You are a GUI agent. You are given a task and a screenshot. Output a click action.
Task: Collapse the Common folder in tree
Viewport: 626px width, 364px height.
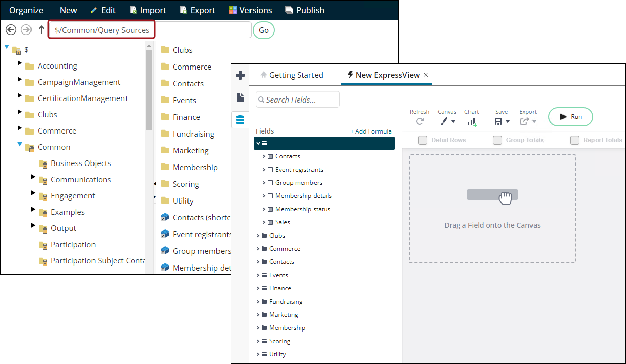click(x=20, y=145)
